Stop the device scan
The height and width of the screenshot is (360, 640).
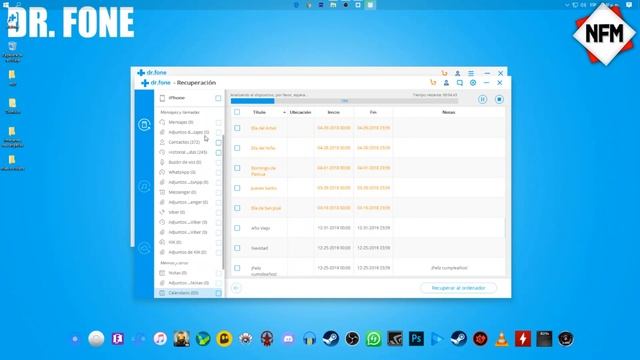coord(499,99)
